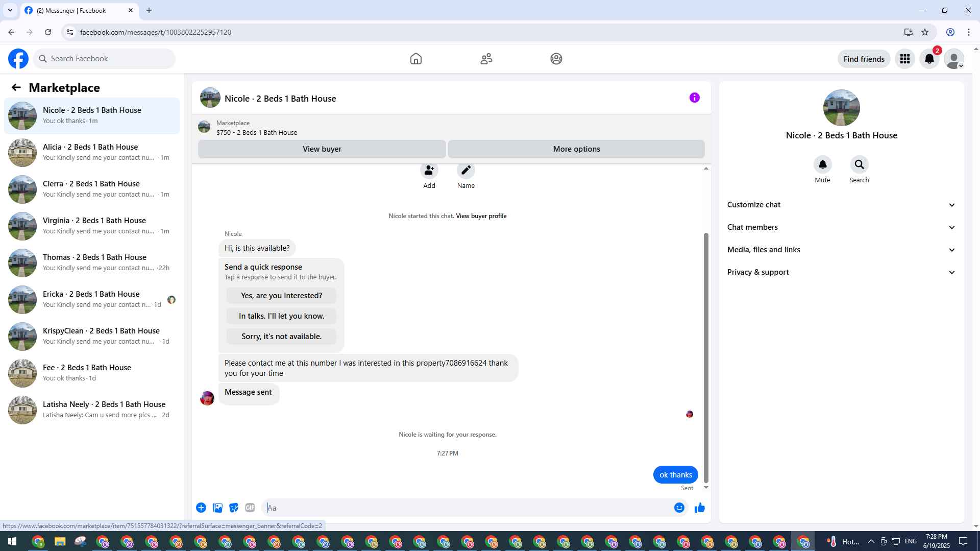980x551 pixels.
Task: Go to the Home feed icon
Action: tap(416, 59)
